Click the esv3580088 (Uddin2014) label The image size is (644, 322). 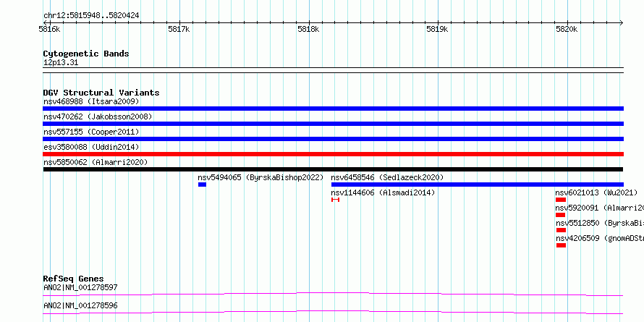(91, 147)
